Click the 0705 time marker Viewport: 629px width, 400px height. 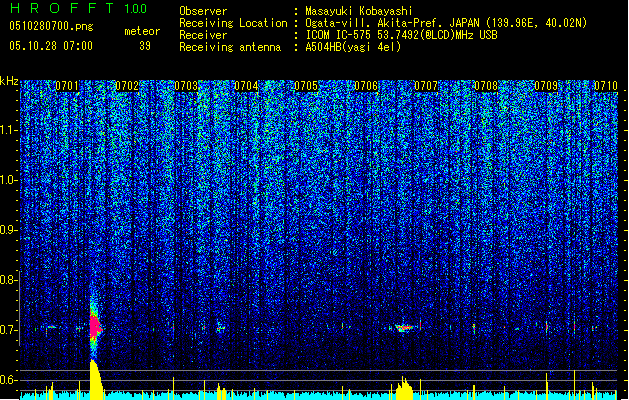[x=306, y=86]
